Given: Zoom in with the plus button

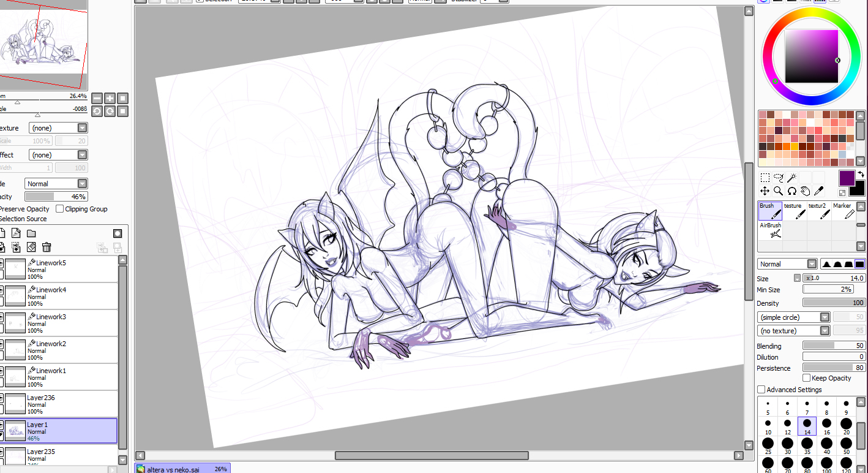Looking at the screenshot, I should (110, 98).
